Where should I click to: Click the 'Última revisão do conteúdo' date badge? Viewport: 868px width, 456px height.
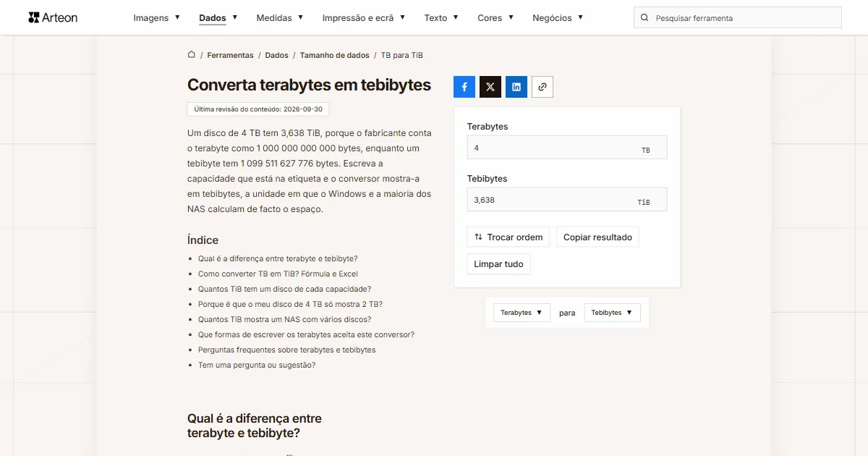(258, 109)
